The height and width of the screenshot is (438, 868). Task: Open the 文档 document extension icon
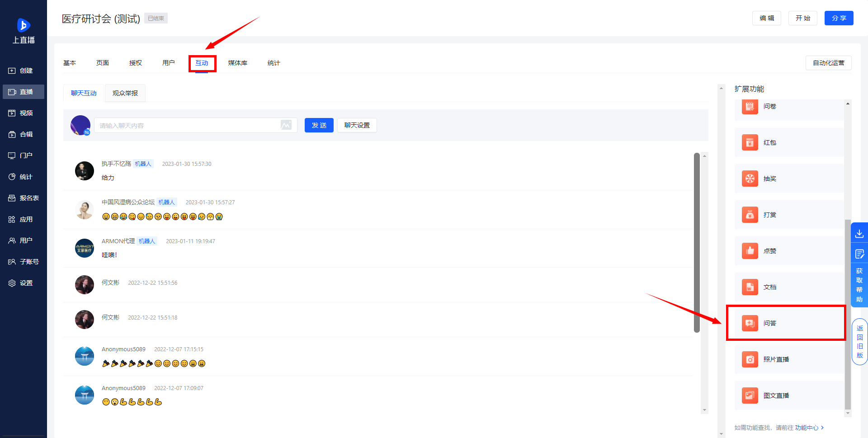[750, 287]
